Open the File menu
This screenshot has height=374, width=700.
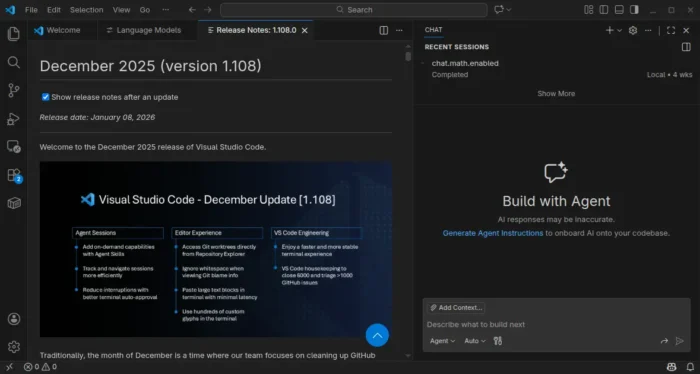31,9
